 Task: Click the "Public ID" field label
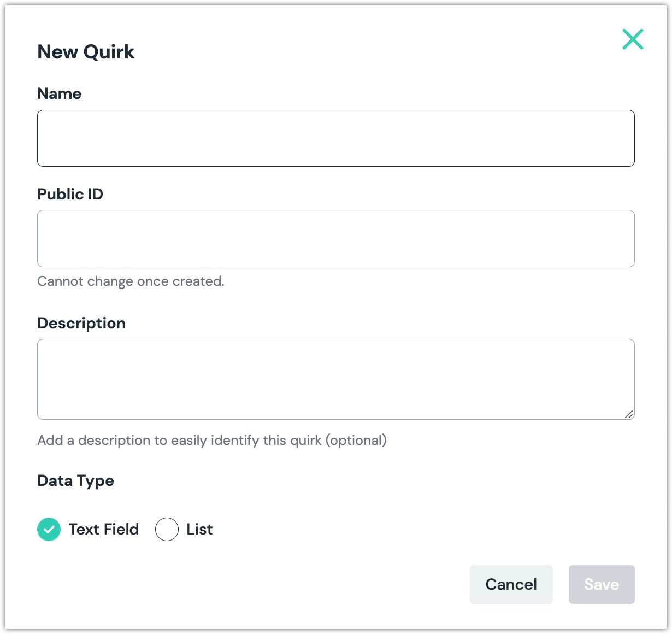tap(70, 194)
